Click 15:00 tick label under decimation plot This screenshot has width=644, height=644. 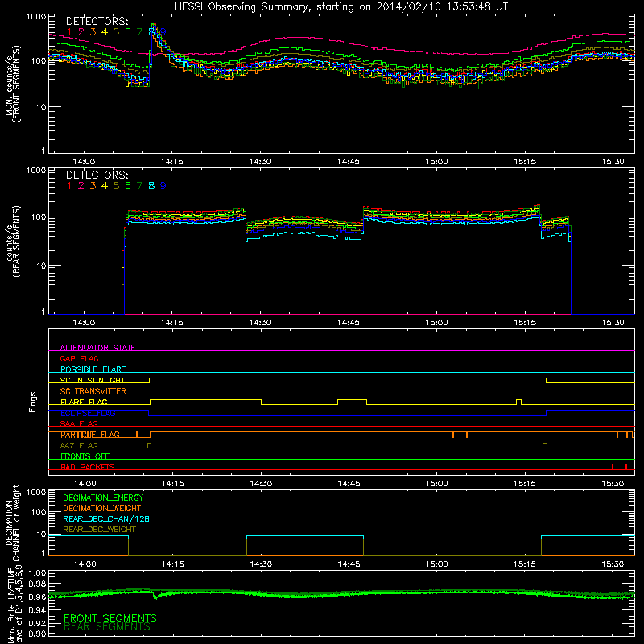(436, 564)
